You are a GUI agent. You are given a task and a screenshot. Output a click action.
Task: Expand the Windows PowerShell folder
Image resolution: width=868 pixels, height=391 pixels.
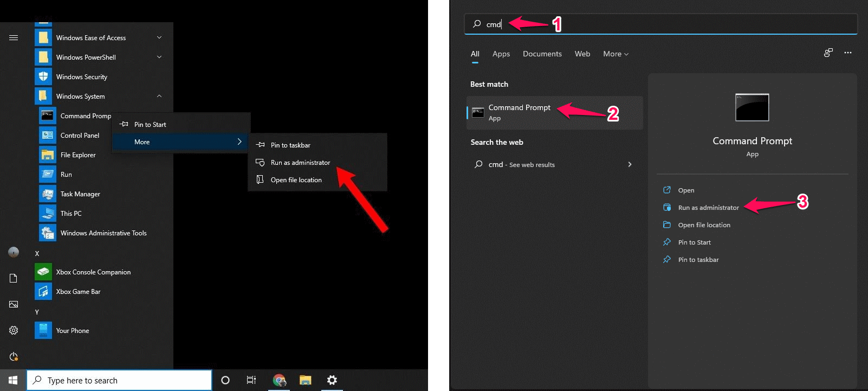tap(159, 57)
